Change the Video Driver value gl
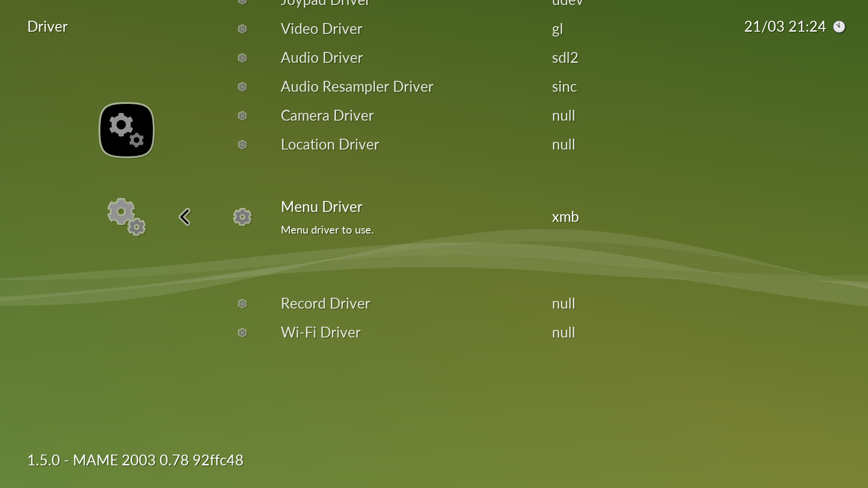This screenshot has width=868, height=488. tap(557, 29)
